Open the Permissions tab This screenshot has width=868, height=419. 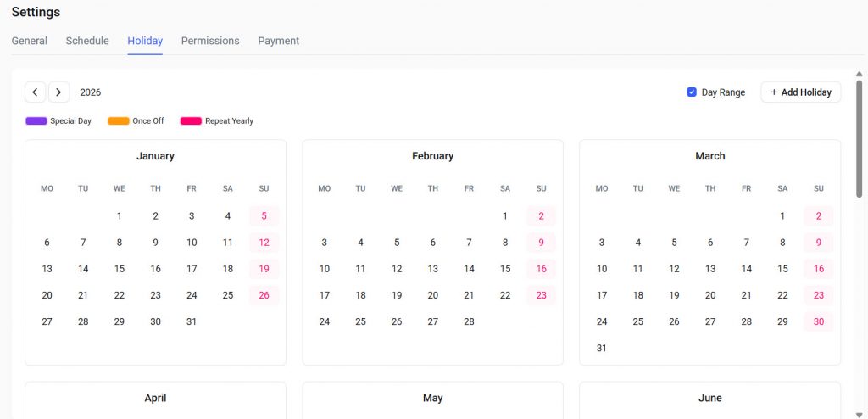(210, 41)
